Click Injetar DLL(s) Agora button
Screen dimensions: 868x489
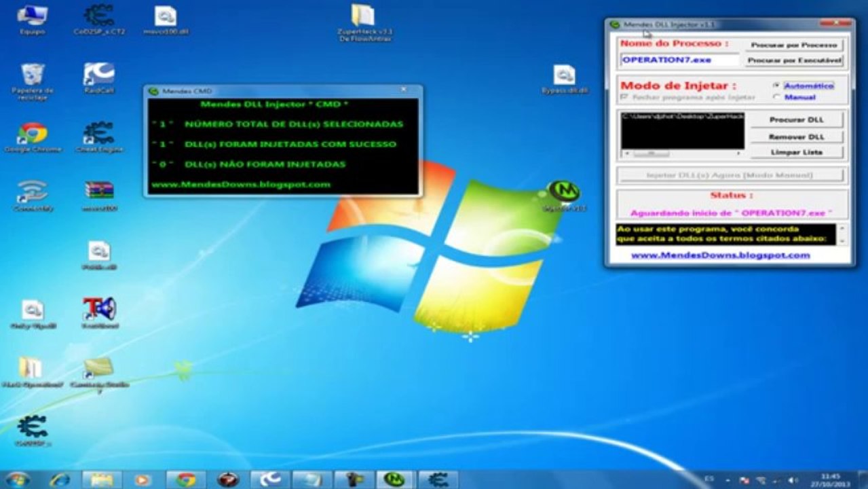(731, 175)
